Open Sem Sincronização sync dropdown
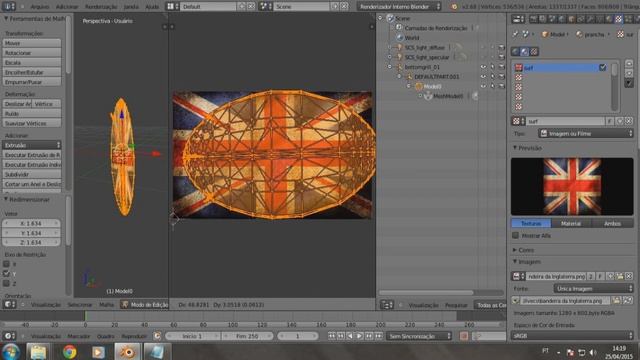 point(419,336)
